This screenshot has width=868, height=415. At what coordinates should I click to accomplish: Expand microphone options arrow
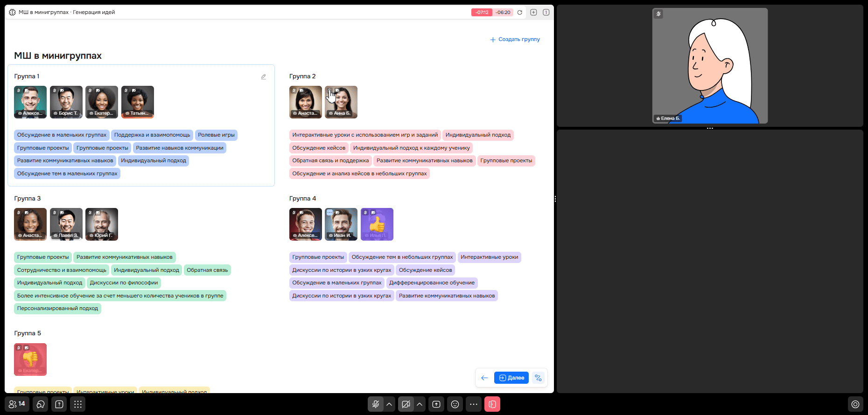point(389,404)
